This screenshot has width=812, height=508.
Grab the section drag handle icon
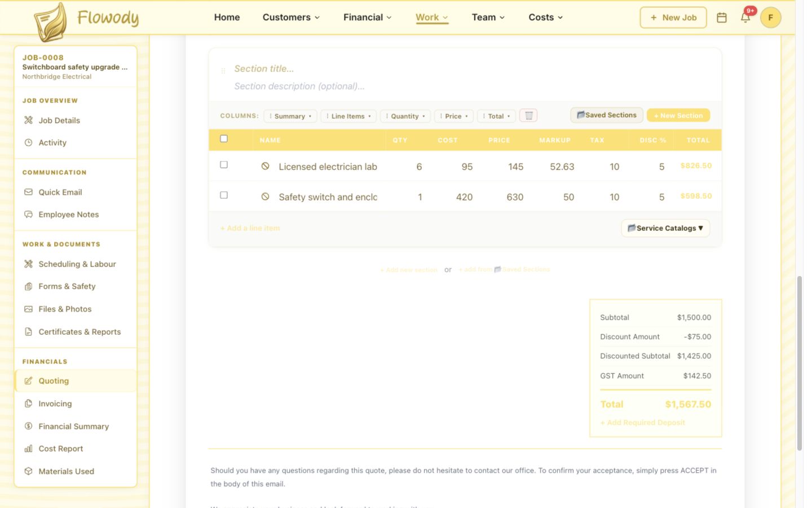point(223,71)
